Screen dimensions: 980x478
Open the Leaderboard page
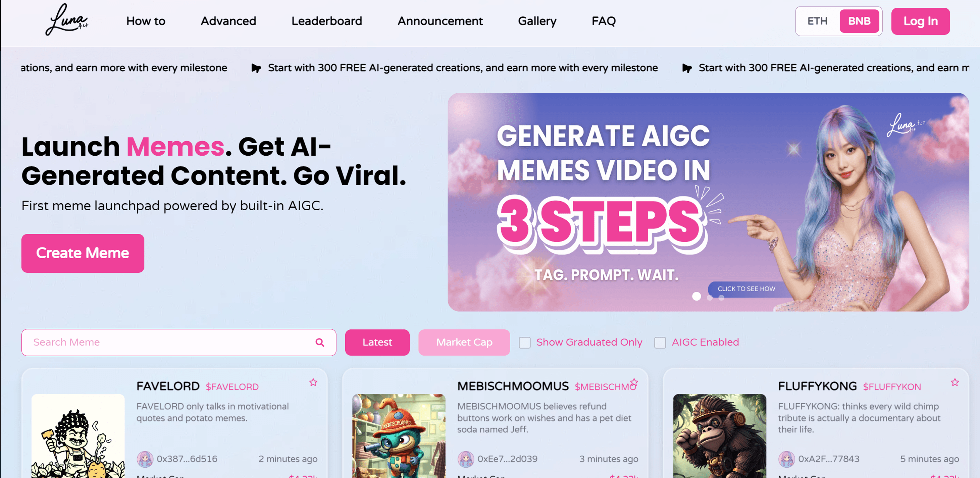(x=327, y=21)
